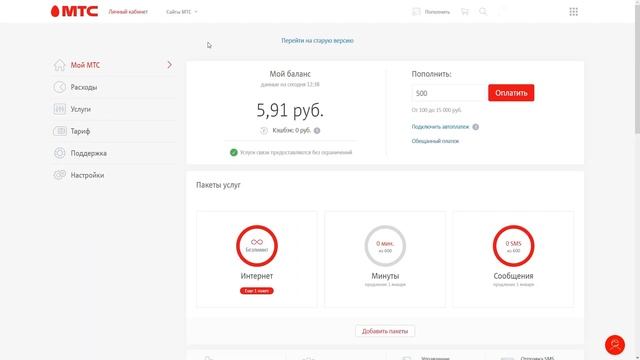640x360 pixels.
Task: Click the 5,91 руб. balance amount
Action: (x=290, y=110)
